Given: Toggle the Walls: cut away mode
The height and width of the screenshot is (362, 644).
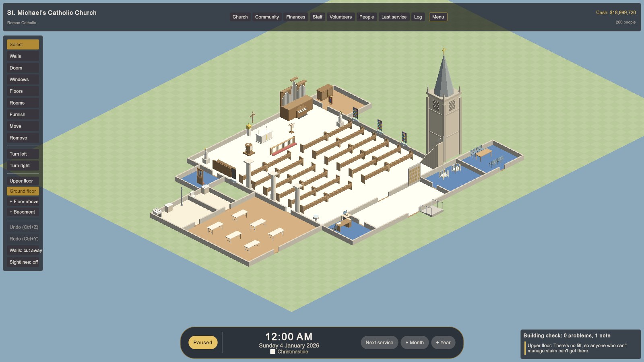Looking at the screenshot, I should (23, 251).
